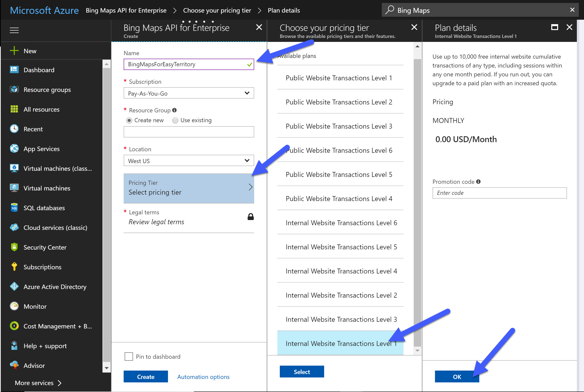Click the green plus New icon
The width and height of the screenshot is (584, 392).
click(x=14, y=51)
